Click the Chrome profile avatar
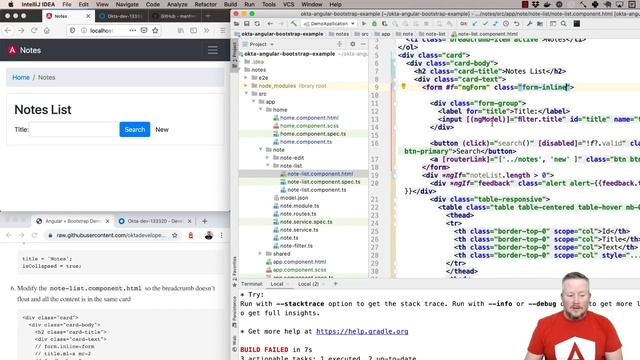Screen dimensions: 640x360 (x=209, y=236)
